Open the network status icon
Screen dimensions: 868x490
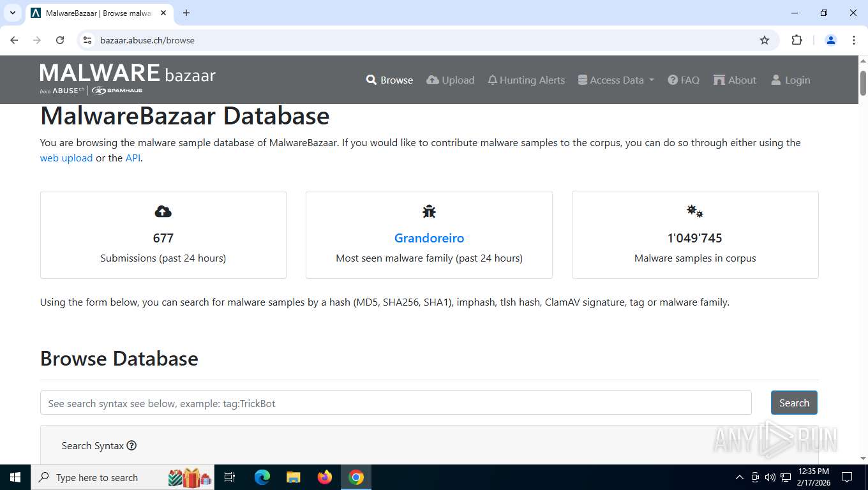[x=786, y=477]
